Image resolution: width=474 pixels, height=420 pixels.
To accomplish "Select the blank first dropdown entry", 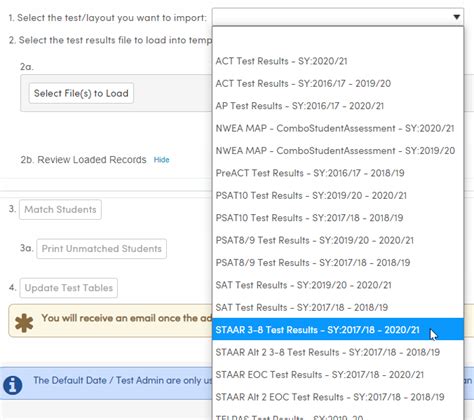I will (338, 39).
